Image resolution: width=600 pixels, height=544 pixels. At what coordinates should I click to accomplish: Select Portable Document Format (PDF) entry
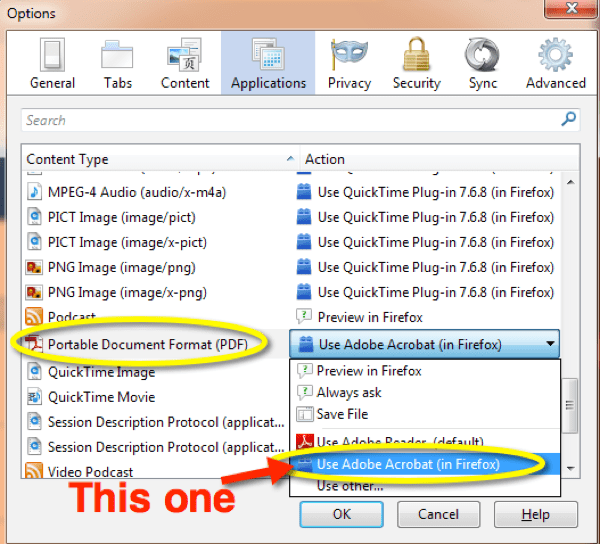click(x=148, y=344)
